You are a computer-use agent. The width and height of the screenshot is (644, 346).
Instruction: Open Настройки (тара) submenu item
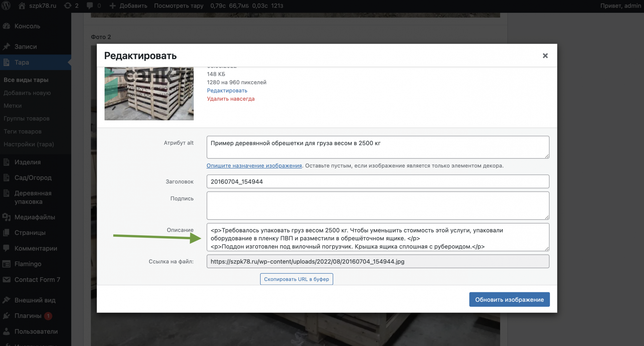pyautogui.click(x=29, y=144)
